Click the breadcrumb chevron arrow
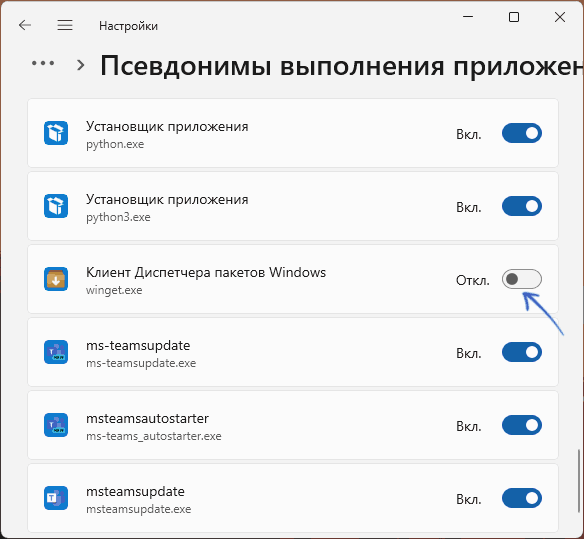Screen dimensions: 584x539 click(x=80, y=65)
